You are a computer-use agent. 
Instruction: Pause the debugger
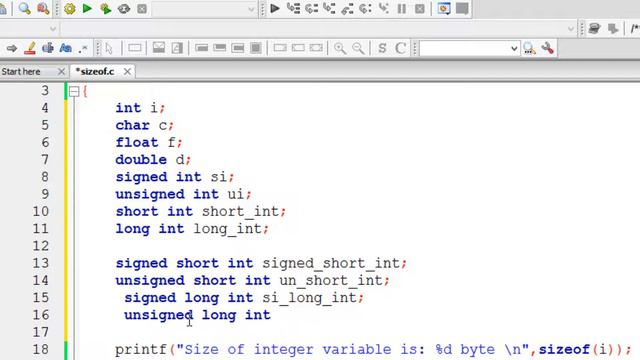(x=402, y=9)
